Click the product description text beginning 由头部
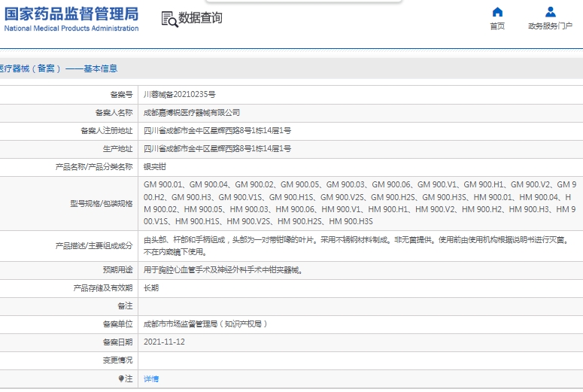The height and width of the screenshot is (392, 583). (357, 246)
